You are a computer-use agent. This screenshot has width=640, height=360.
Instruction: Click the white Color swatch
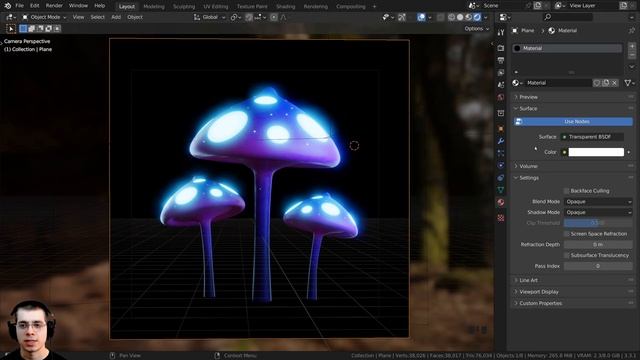[x=596, y=152]
